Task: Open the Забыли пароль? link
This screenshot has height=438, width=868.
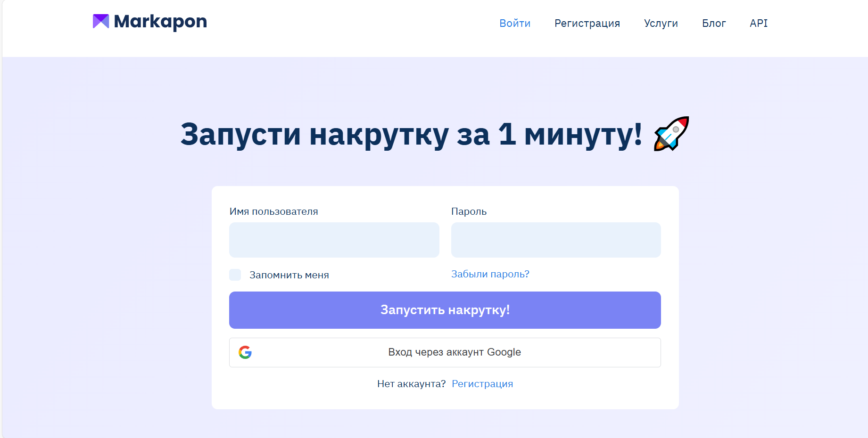Action: click(x=490, y=274)
